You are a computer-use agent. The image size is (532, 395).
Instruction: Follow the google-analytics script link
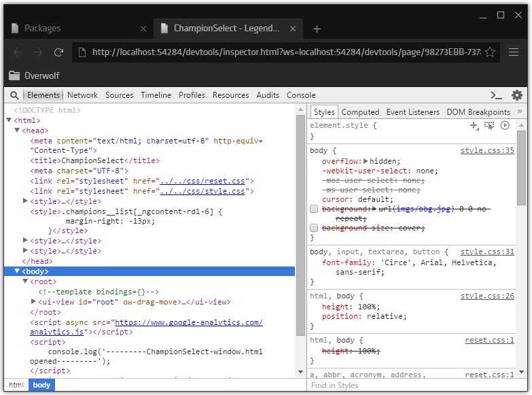(x=189, y=322)
